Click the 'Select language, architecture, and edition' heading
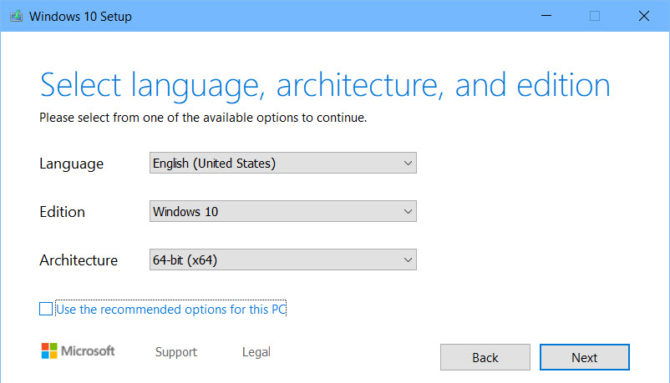Screen dimensions: 670x383 325,86
